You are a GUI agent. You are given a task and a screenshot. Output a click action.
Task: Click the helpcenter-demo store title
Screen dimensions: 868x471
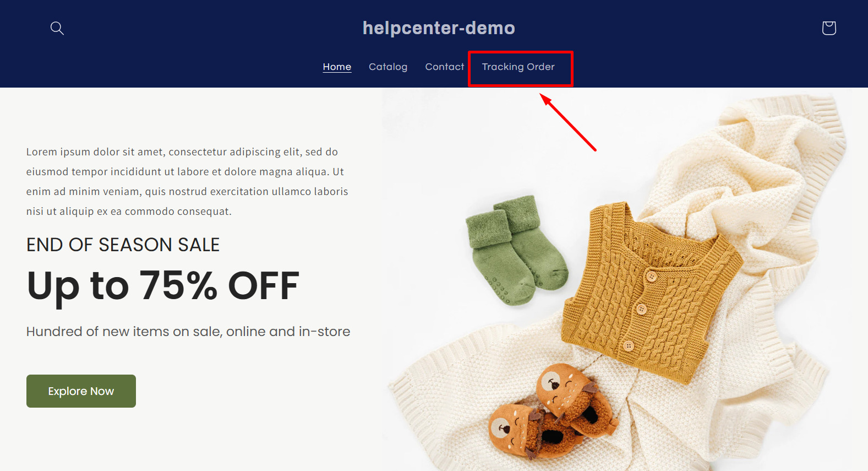coord(439,28)
